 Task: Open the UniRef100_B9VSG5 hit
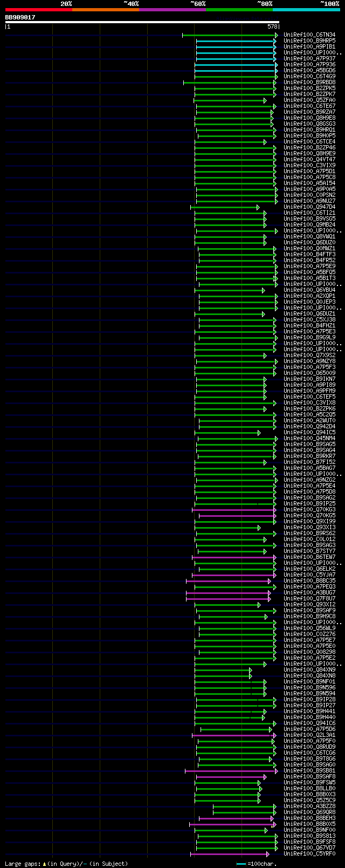[309, 219]
